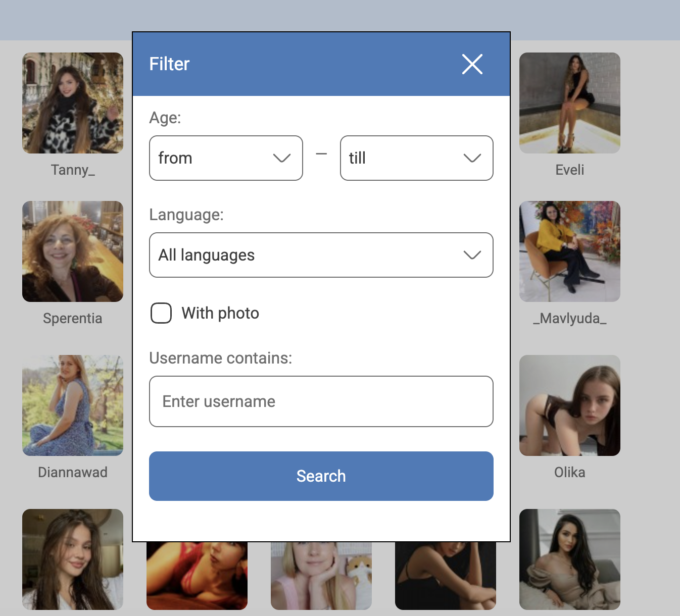The width and height of the screenshot is (680, 616).
Task: Click the "Diannawad" username label
Action: coord(72,472)
